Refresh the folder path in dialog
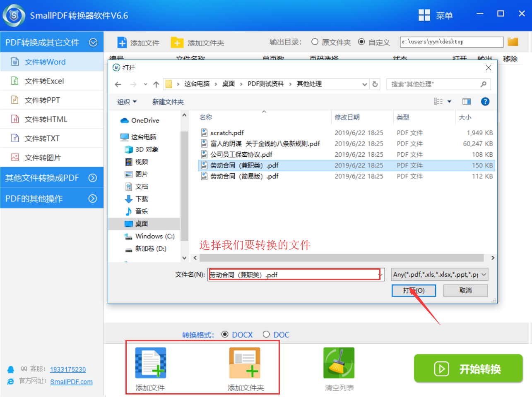 tap(375, 84)
